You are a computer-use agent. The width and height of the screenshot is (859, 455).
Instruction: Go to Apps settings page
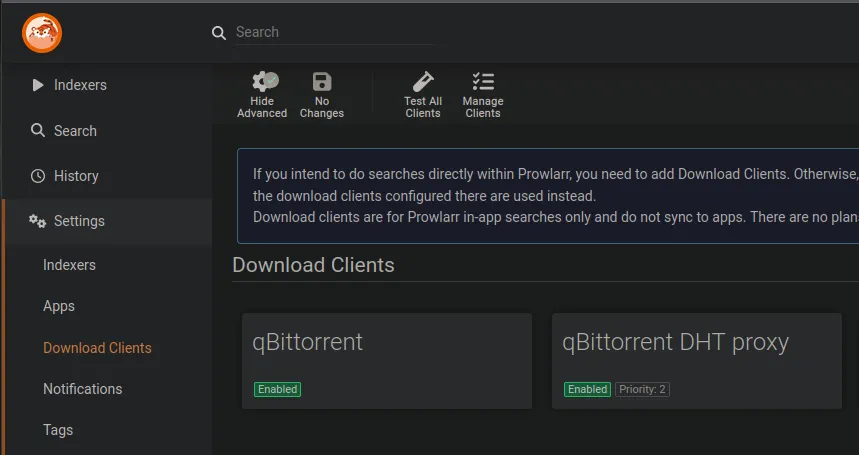click(59, 306)
